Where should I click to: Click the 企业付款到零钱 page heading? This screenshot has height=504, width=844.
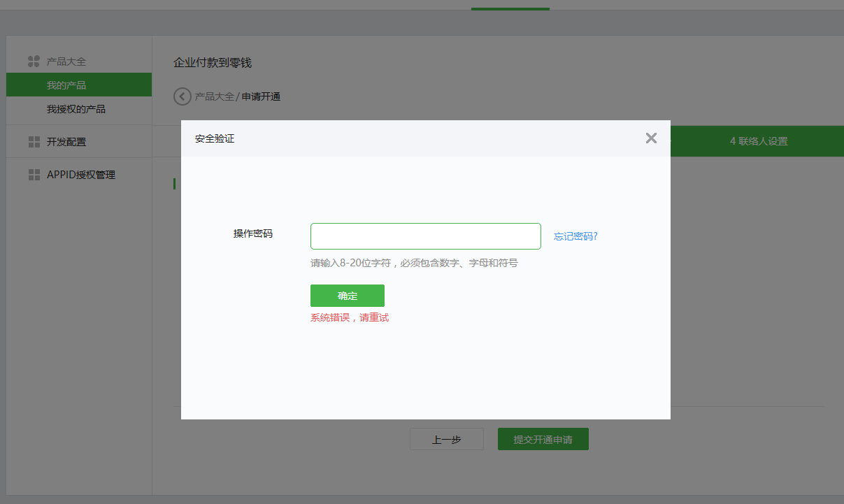pos(213,63)
